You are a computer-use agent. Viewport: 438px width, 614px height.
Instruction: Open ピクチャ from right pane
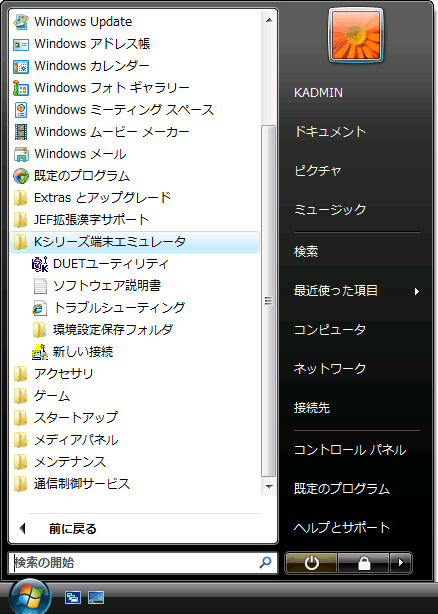(318, 171)
